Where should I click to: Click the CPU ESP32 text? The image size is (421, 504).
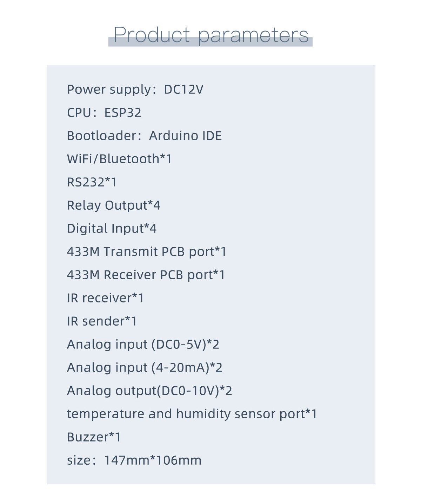point(104,113)
